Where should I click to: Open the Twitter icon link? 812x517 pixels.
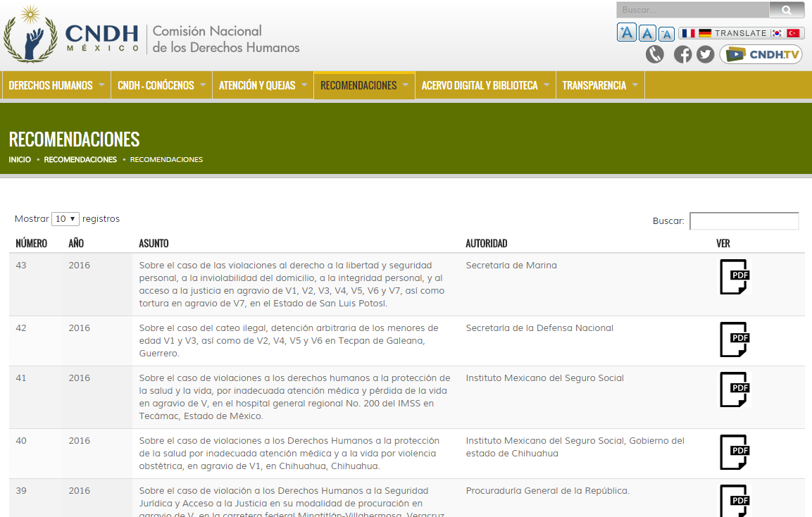tap(706, 54)
